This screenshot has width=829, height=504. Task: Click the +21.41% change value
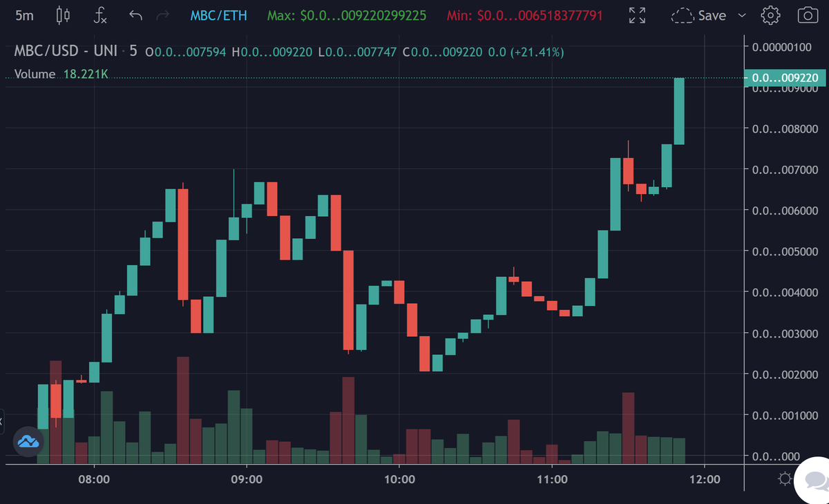tap(537, 52)
